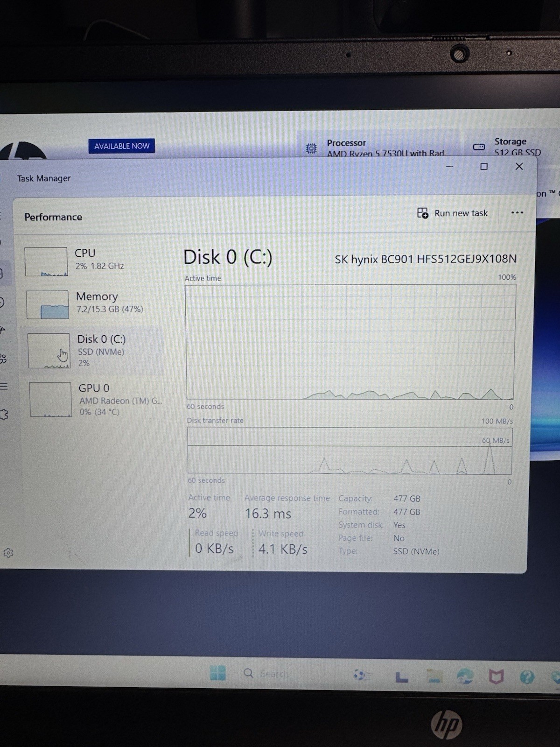Viewport: 560px width, 747px height.
Task: Click the Storage drive icon in HP window
Action: click(x=479, y=147)
